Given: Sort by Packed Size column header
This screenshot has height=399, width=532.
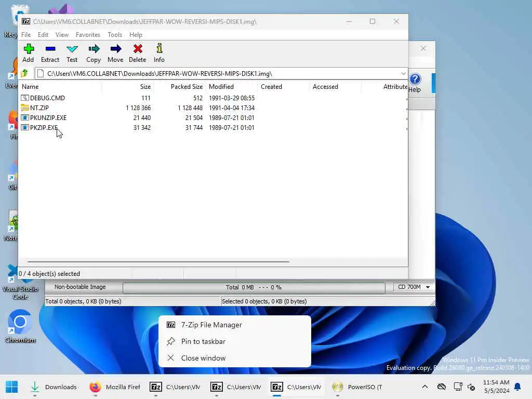Looking at the screenshot, I should coord(179,87).
